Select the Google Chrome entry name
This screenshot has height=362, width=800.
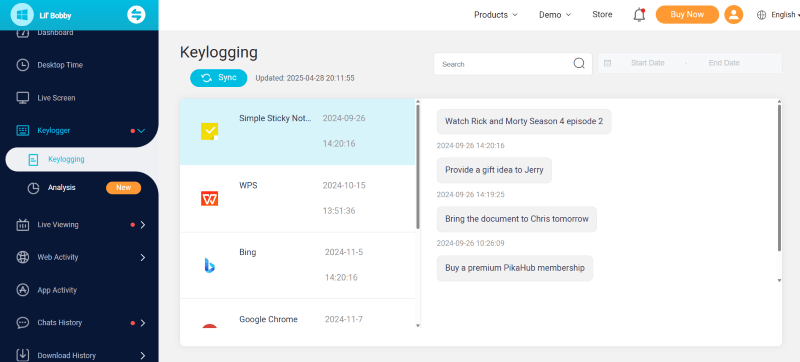pyautogui.click(x=268, y=319)
